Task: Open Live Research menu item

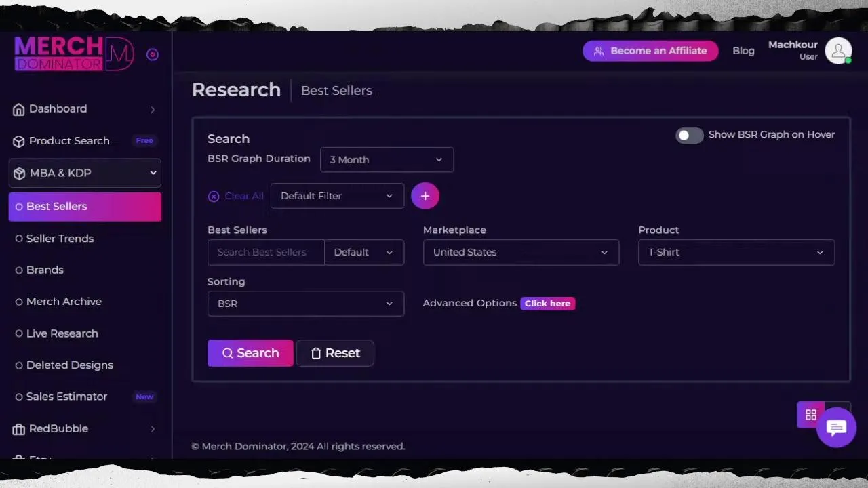Action: (x=62, y=333)
